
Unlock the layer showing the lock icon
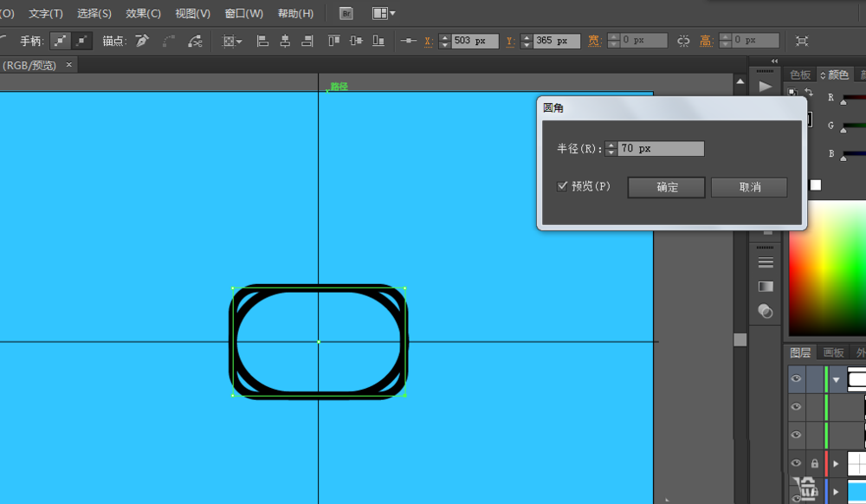pos(815,462)
